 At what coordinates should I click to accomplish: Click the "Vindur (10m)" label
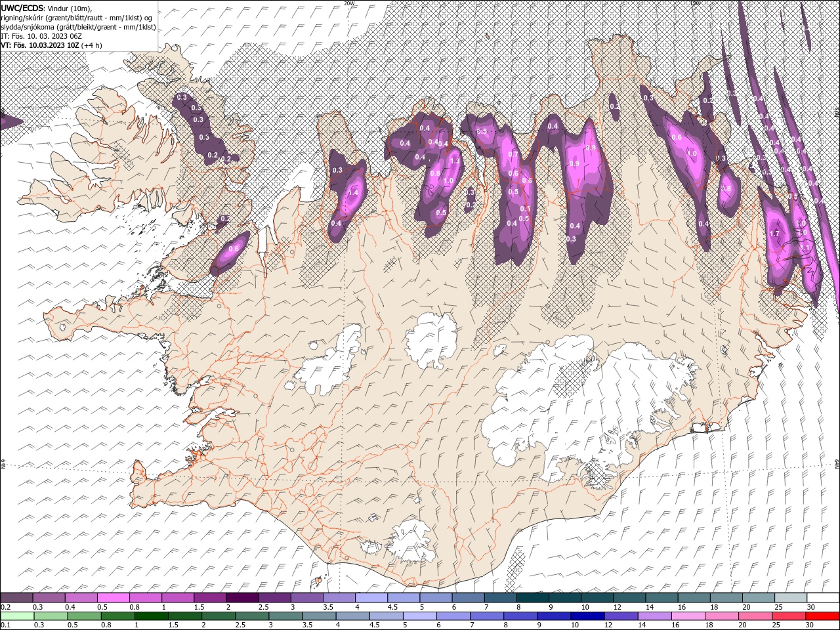70,8
